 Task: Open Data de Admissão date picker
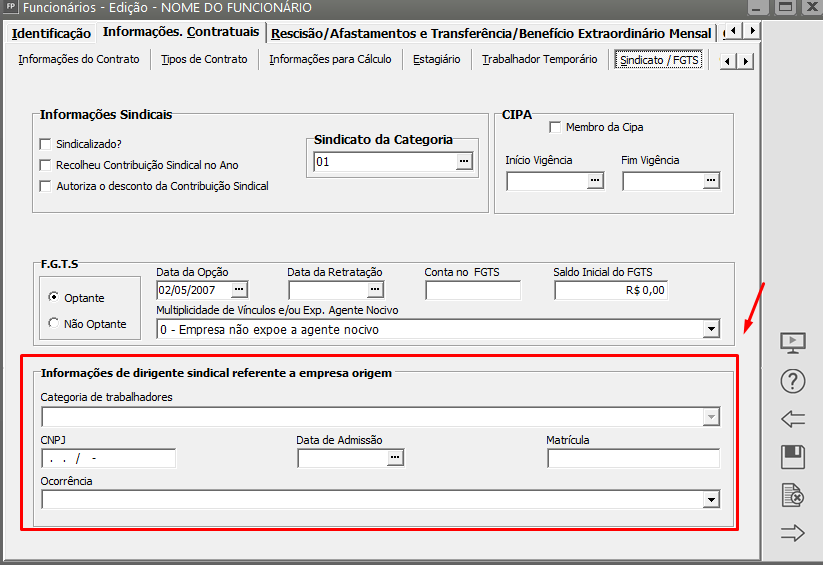click(x=395, y=458)
